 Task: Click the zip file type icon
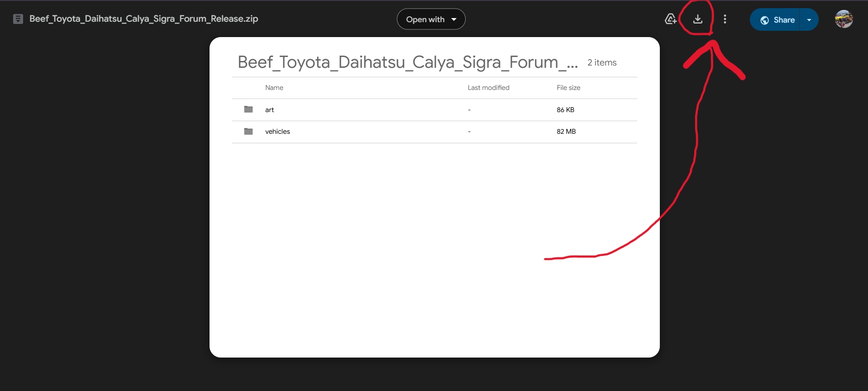coord(18,19)
